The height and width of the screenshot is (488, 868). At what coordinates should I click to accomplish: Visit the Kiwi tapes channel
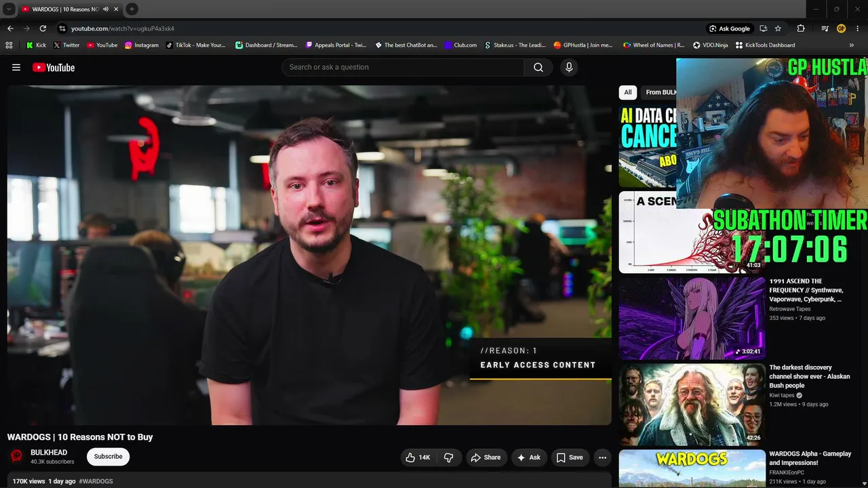782,395
